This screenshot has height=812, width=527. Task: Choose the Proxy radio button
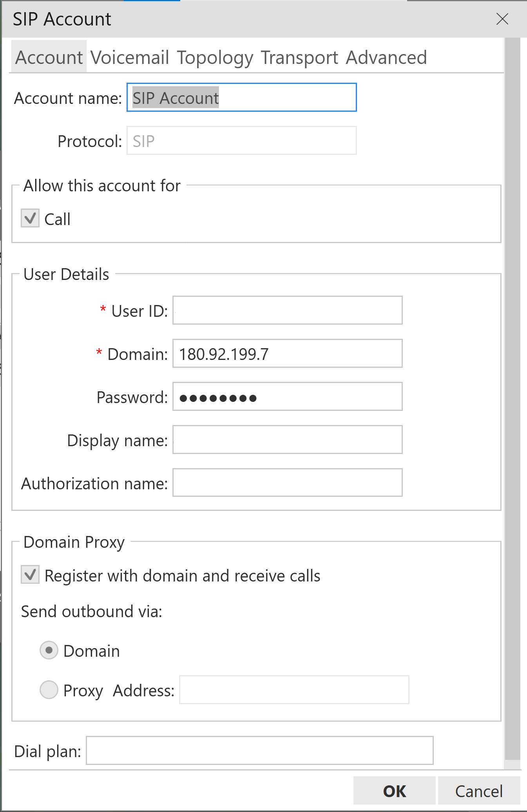49,690
